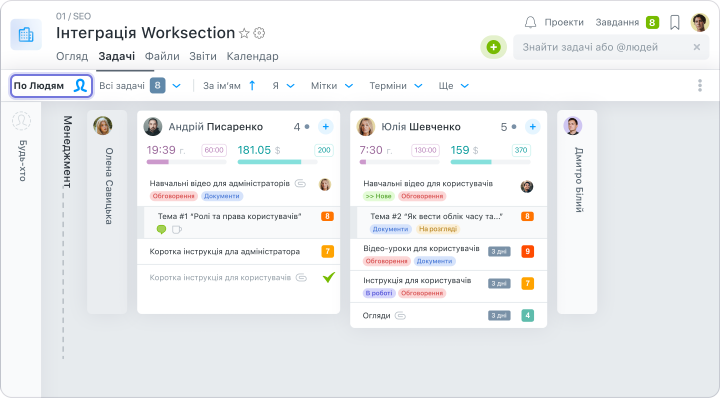This screenshot has height=398, width=720.
Task: Open the Терміни filter dropdown
Action: pos(396,86)
